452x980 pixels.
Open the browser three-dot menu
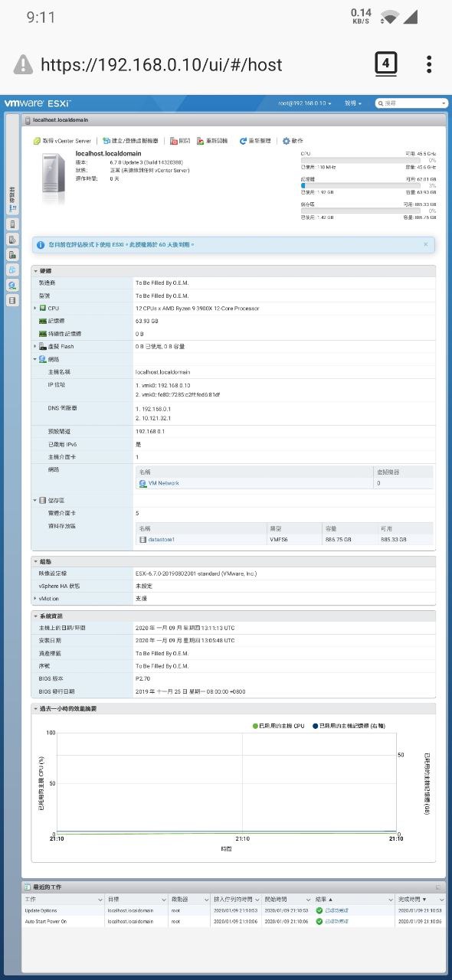coord(429,64)
